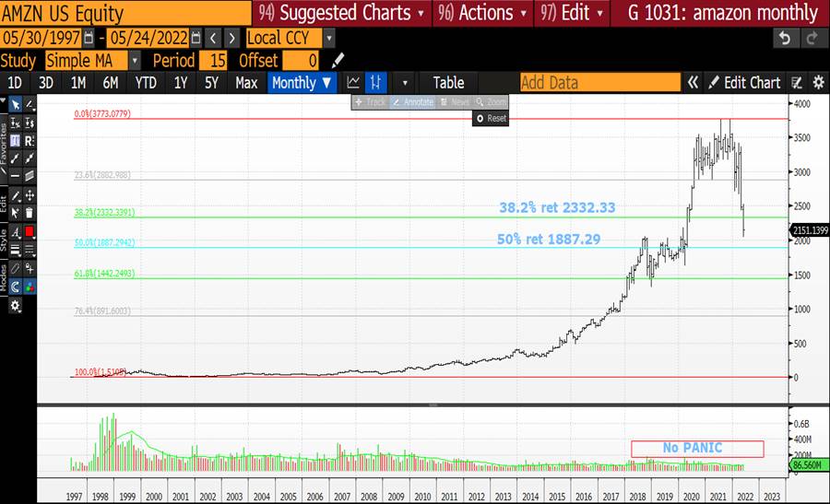Toggle the magnet snap mode
This screenshot has width=830, height=504.
[16, 287]
